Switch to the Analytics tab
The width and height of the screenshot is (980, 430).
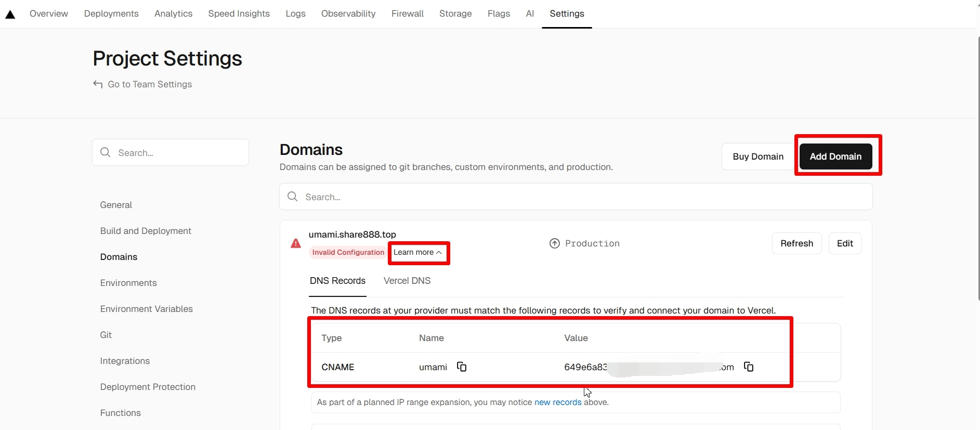(173, 14)
